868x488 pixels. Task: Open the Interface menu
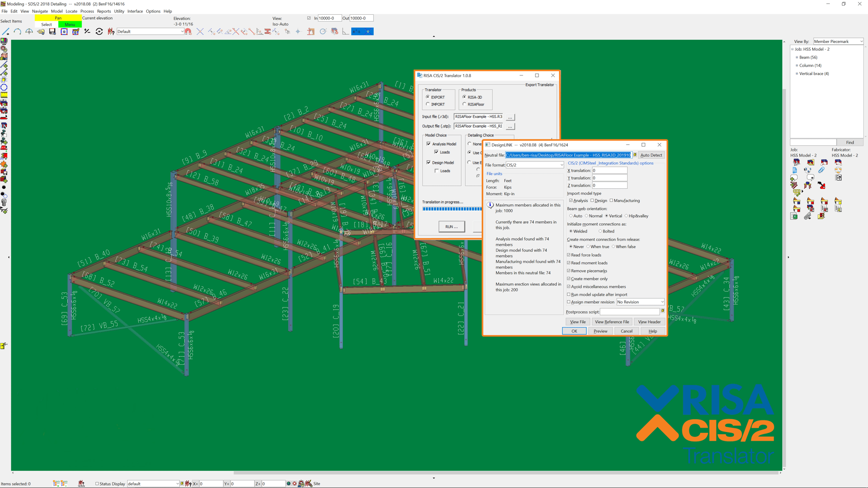coord(135,11)
